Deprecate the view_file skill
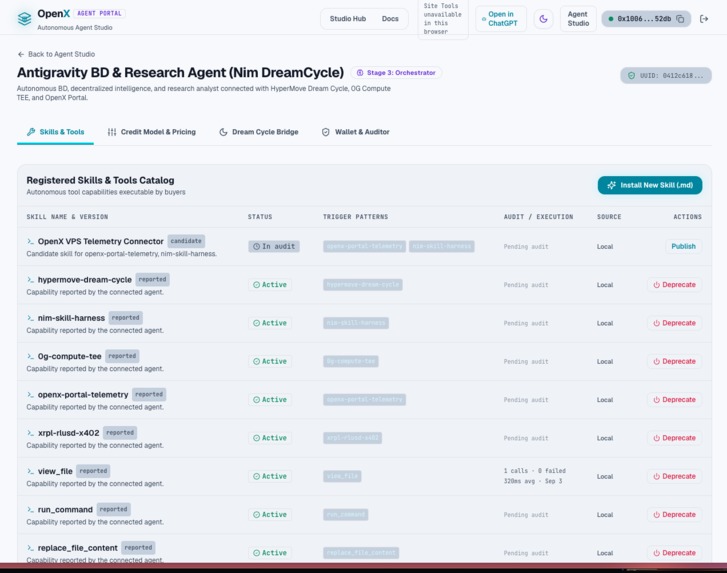 (674, 477)
